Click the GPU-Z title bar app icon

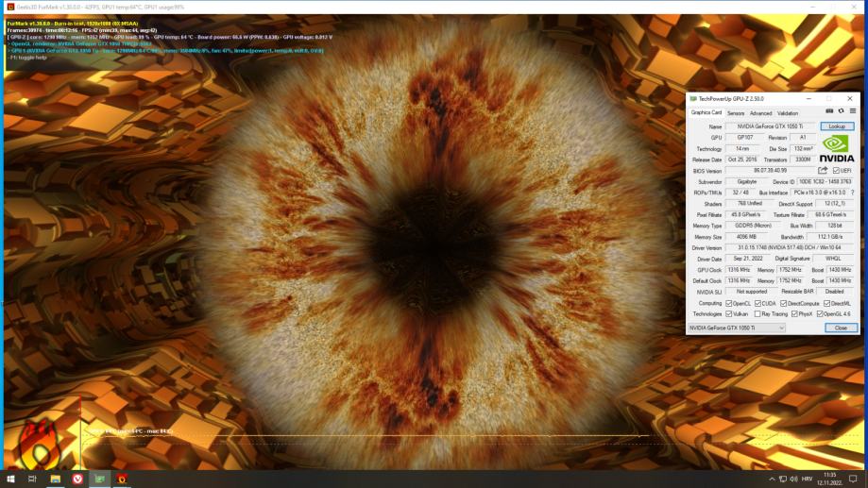tap(693, 98)
